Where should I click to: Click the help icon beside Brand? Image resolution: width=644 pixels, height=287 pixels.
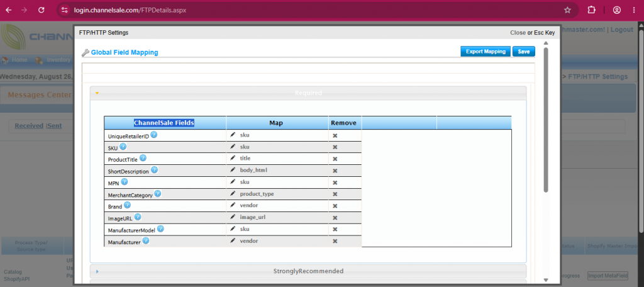127,205
